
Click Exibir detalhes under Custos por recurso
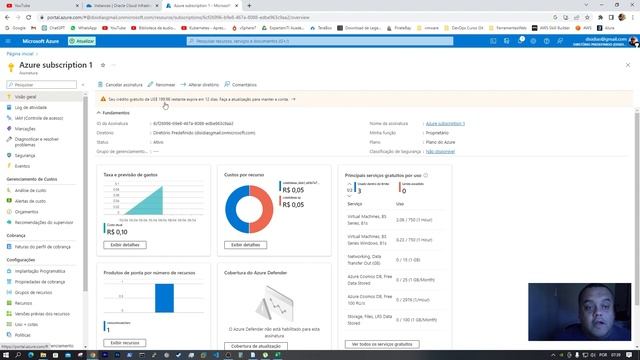(245, 245)
